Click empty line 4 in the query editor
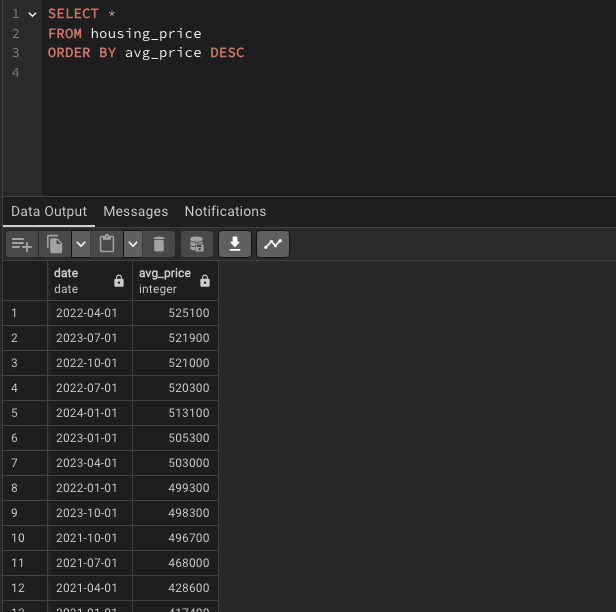This screenshot has height=612, width=616. (x=328, y=73)
